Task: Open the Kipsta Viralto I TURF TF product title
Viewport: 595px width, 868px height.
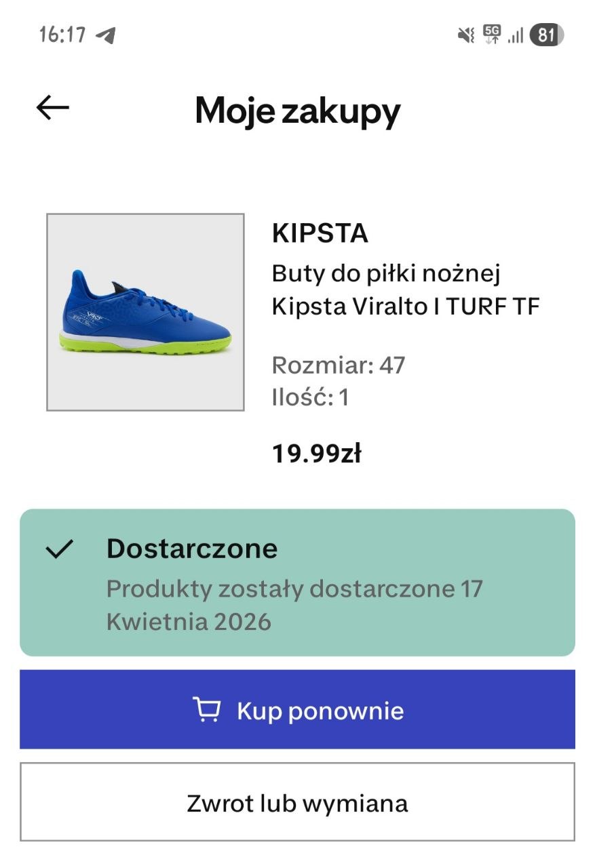Action: [406, 290]
